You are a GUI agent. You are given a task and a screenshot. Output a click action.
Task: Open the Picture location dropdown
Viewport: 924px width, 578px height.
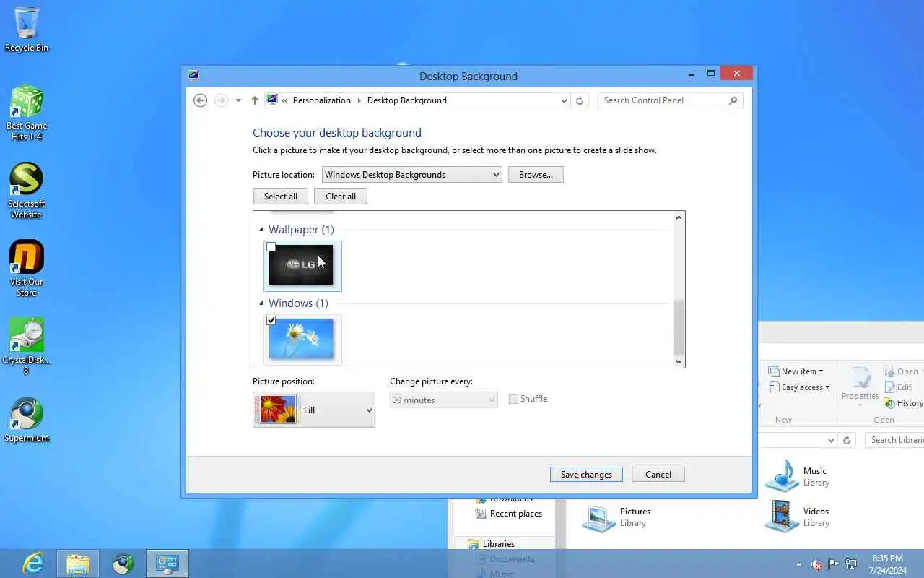411,174
